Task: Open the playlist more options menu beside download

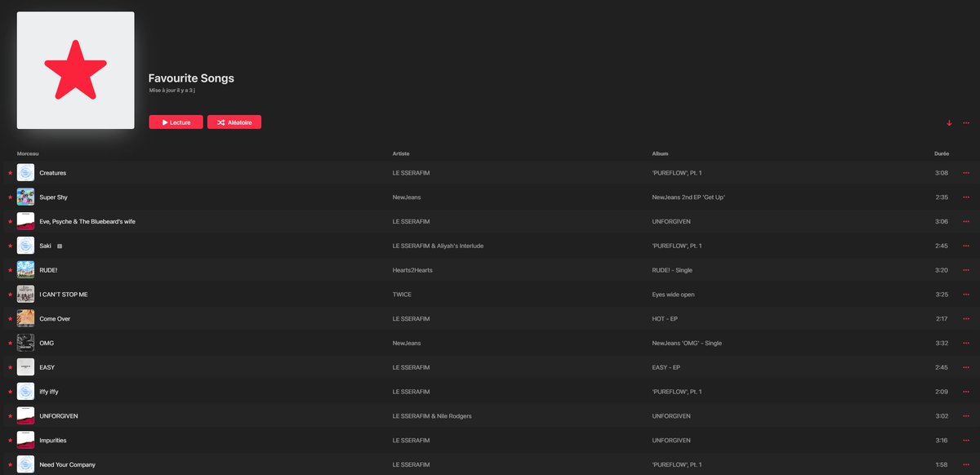Action: pyautogui.click(x=966, y=123)
